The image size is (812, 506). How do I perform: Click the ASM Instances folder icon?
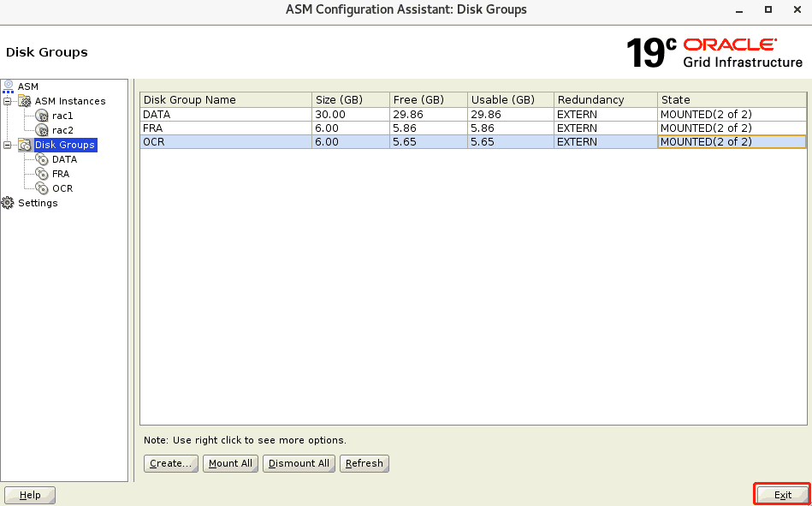pos(25,100)
